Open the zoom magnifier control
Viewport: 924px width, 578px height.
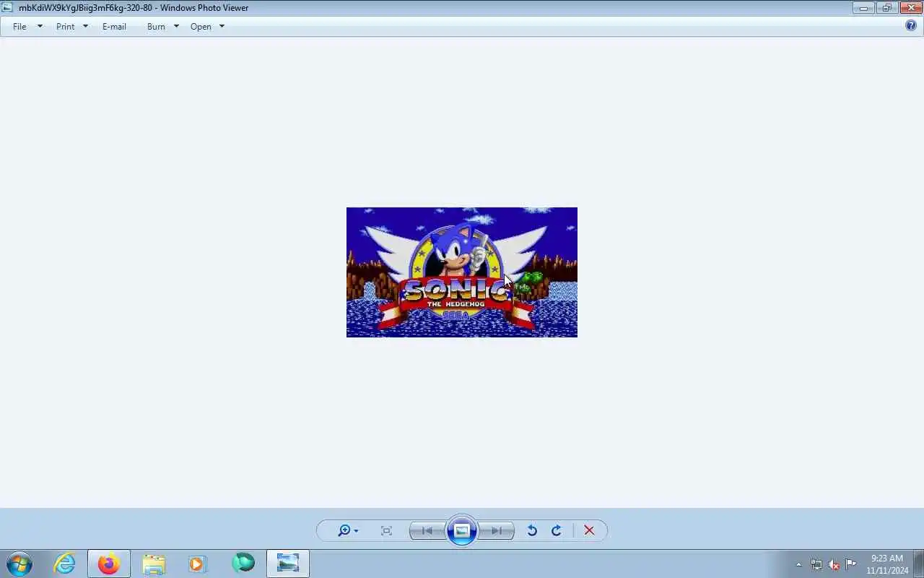[348, 530]
